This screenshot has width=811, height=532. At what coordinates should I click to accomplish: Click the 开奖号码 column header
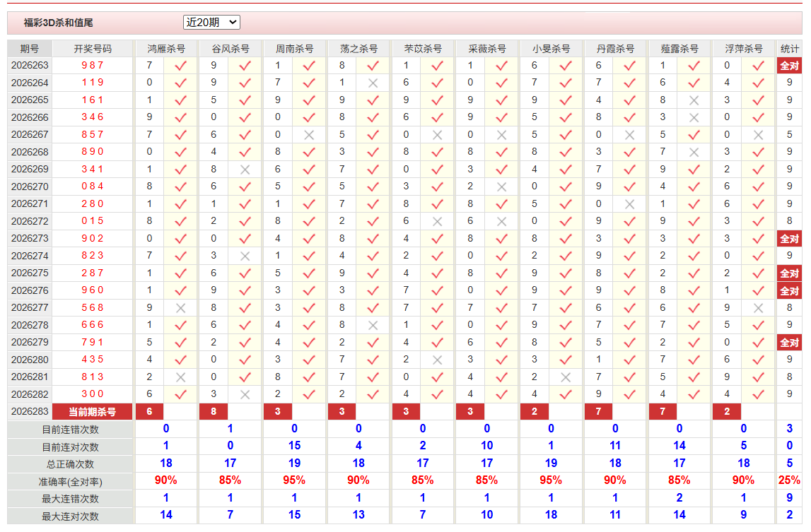click(93, 49)
